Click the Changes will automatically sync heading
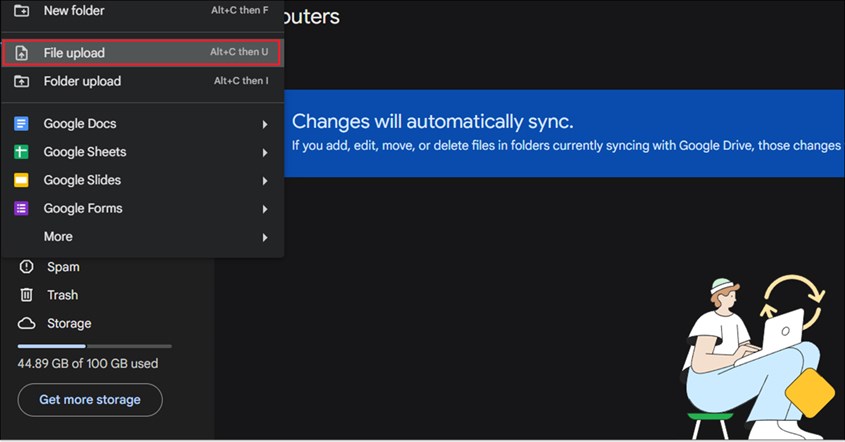The height and width of the screenshot is (442, 845). pos(432,121)
